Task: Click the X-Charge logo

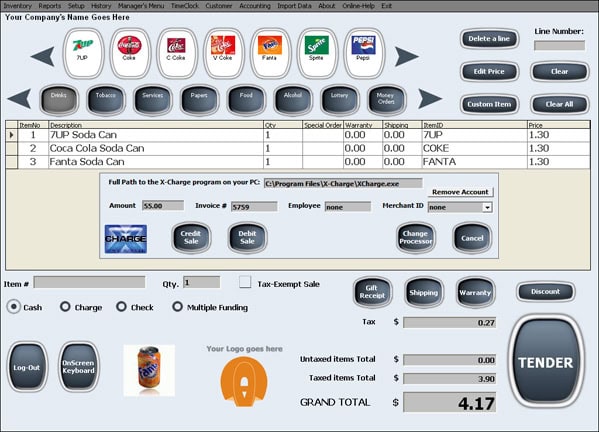Action: 126,239
